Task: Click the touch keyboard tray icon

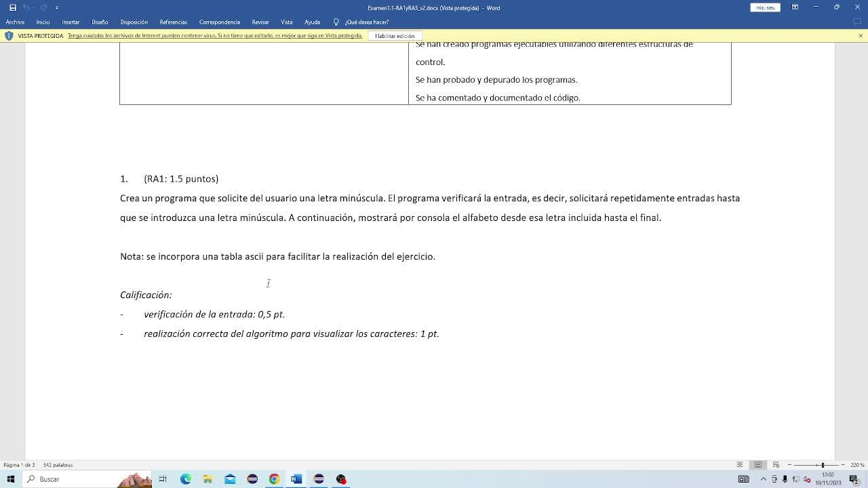Action: click(x=743, y=479)
